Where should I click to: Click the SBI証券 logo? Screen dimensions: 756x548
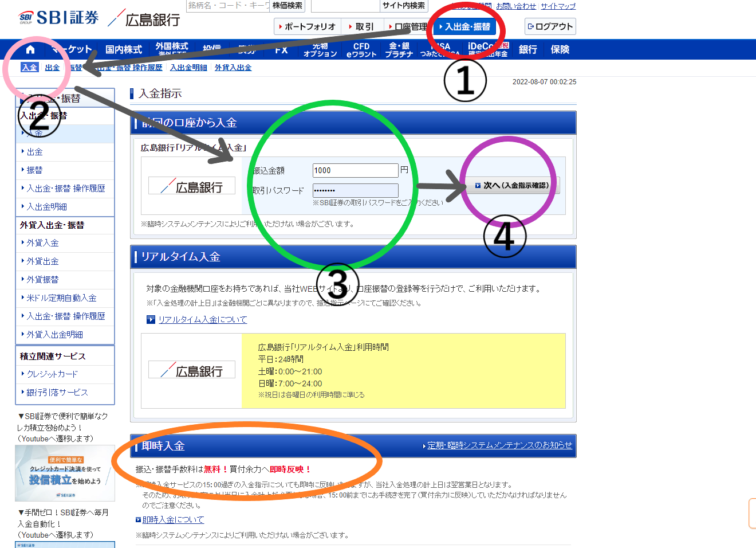(58, 18)
